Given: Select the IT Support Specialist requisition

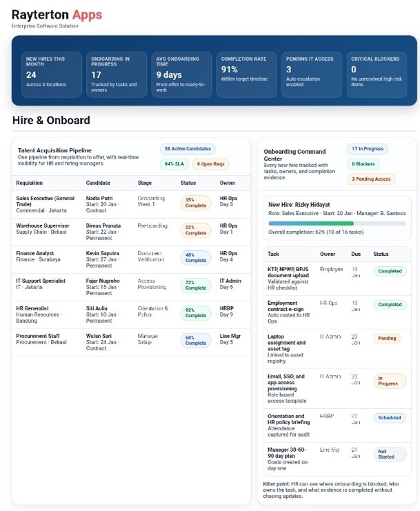Looking at the screenshot, I should point(41,281).
